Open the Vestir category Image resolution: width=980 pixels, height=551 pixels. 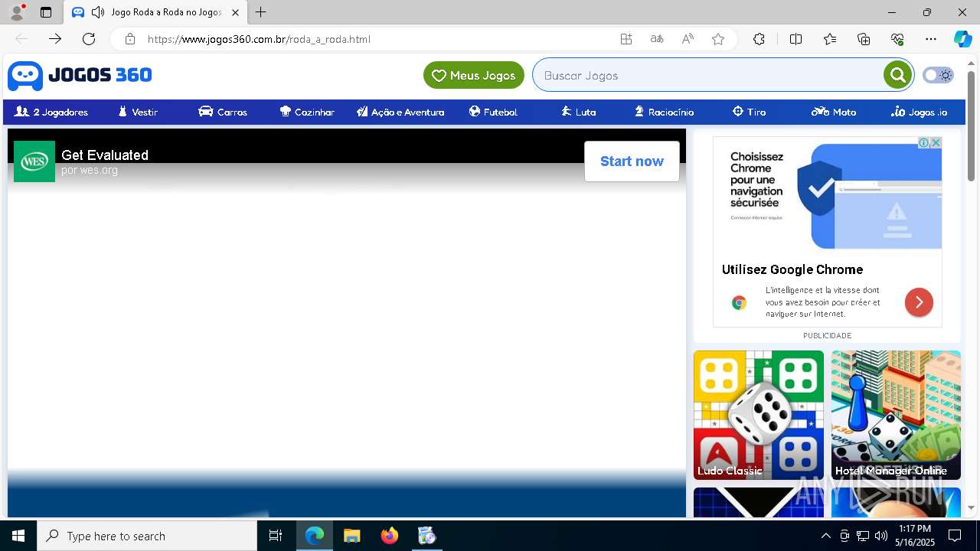(138, 112)
